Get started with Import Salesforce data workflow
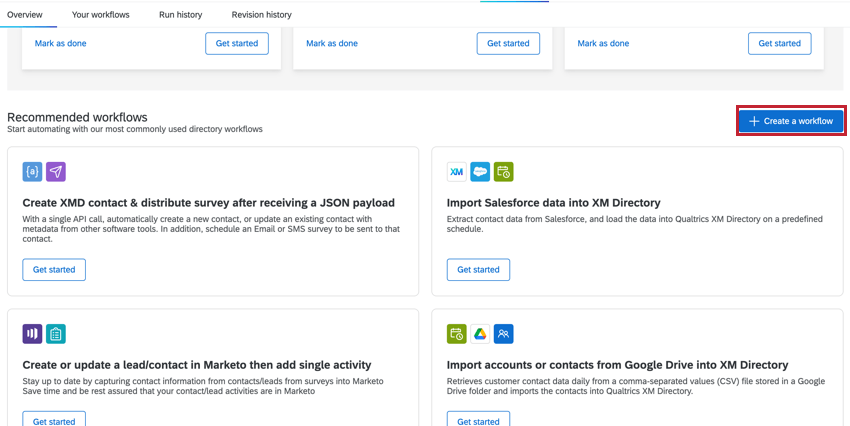The width and height of the screenshot is (850, 426). (x=478, y=269)
